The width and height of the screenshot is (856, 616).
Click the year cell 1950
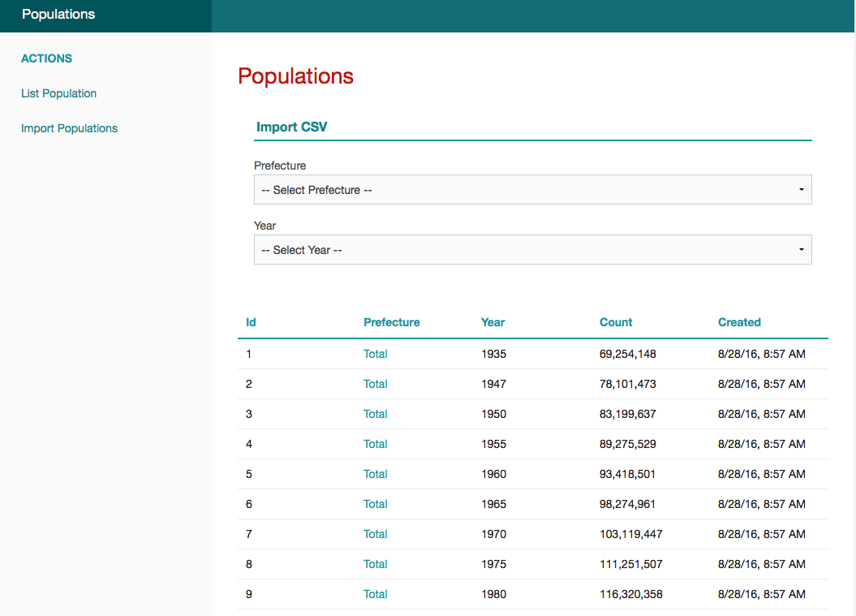point(493,414)
